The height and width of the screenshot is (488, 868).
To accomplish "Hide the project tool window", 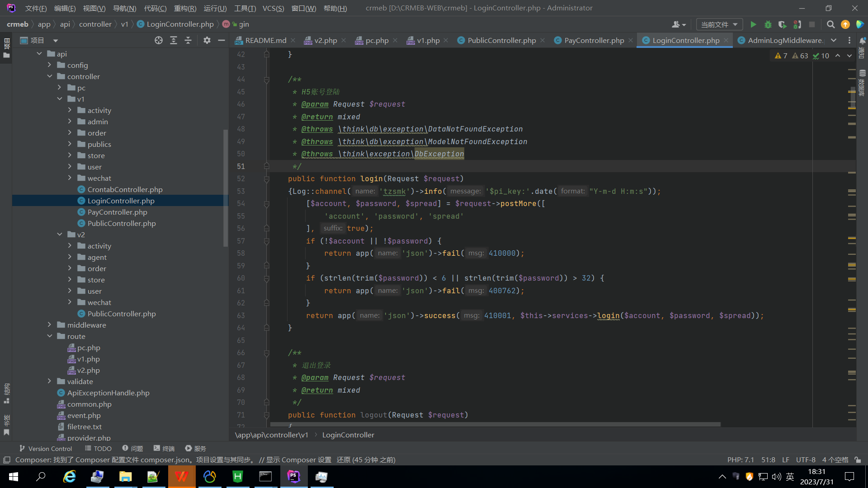I will pyautogui.click(x=222, y=40).
